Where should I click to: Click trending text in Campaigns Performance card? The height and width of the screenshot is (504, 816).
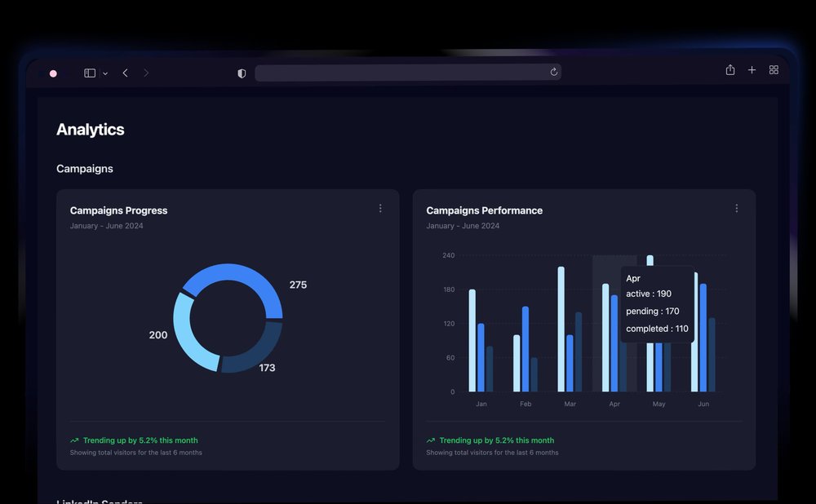tap(497, 440)
